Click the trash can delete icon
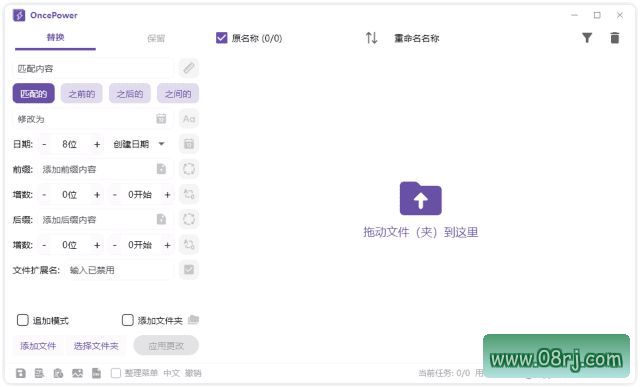640x388 pixels. 615,38
